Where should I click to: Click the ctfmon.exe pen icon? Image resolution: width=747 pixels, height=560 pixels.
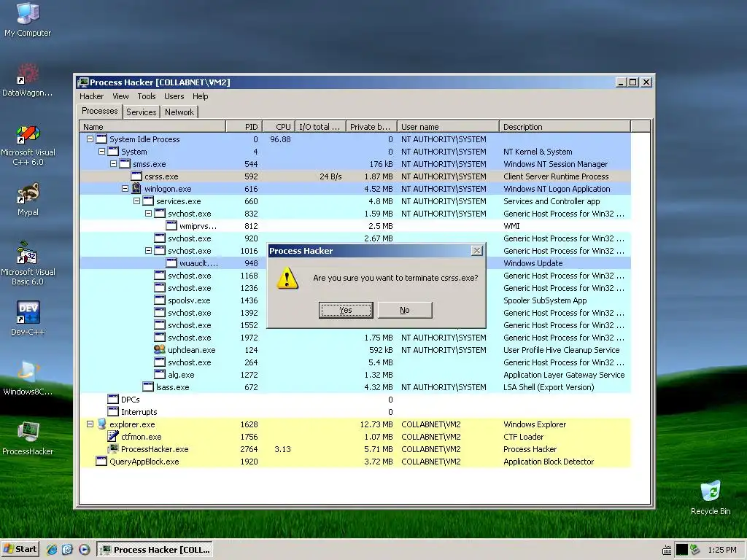pyautogui.click(x=113, y=436)
